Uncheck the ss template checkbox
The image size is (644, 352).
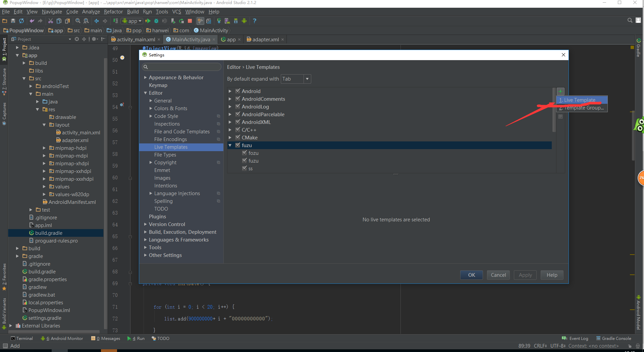coord(245,168)
